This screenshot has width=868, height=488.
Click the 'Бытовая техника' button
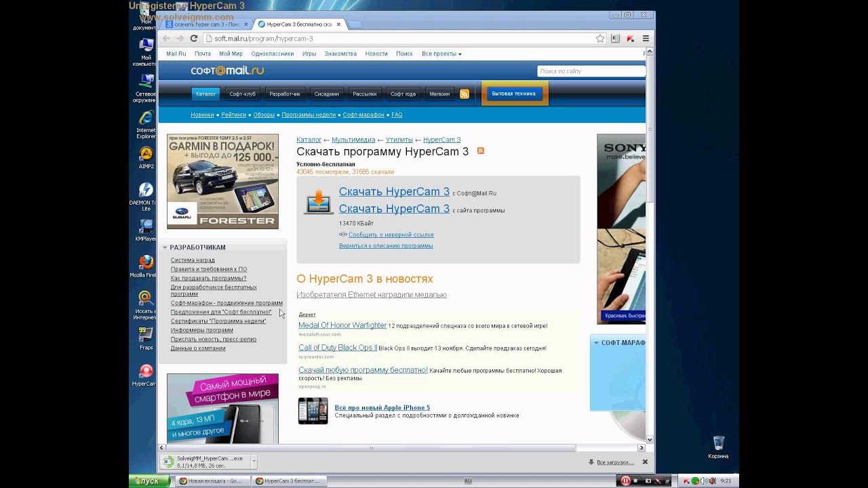[513, 94]
